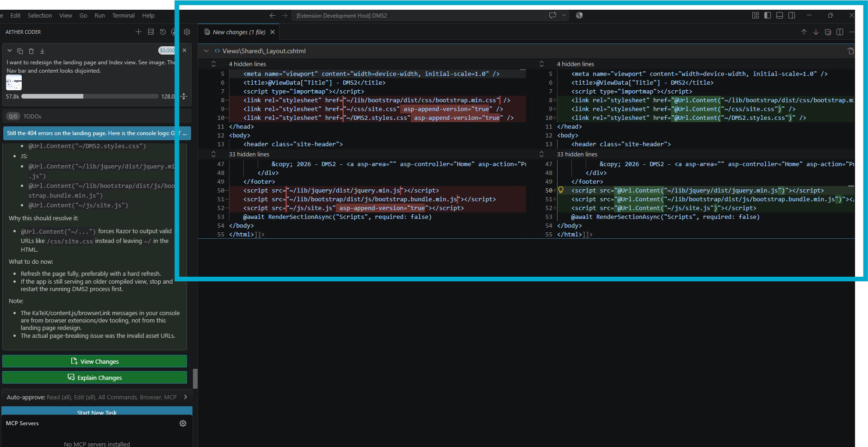Click the AETHER CODER panel title
The height and width of the screenshot is (447, 868).
(23, 32)
